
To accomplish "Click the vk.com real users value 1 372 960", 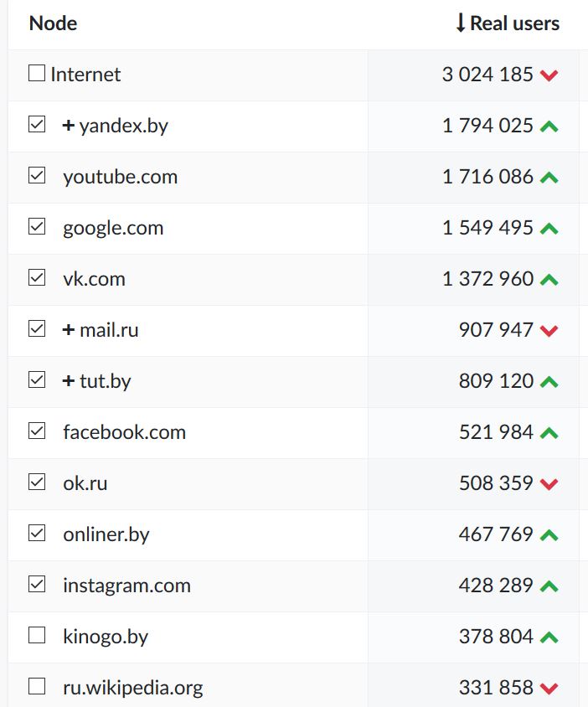I will tap(487, 279).
